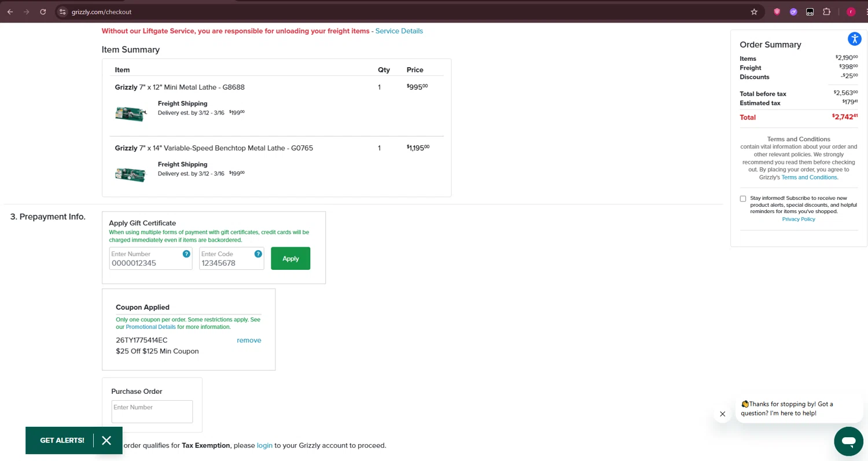Show help for gift certificate code
868x461 pixels.
click(x=258, y=254)
